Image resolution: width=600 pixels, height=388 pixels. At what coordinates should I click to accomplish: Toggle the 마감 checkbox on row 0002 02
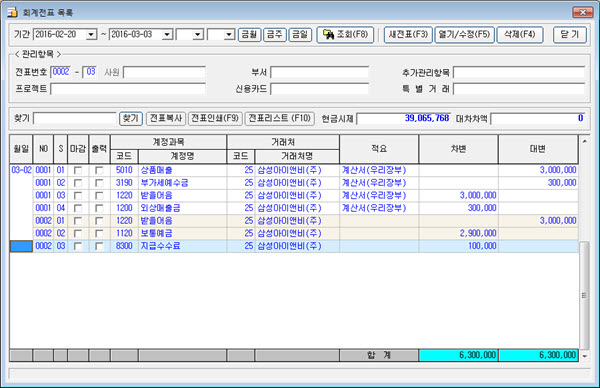coord(78,234)
